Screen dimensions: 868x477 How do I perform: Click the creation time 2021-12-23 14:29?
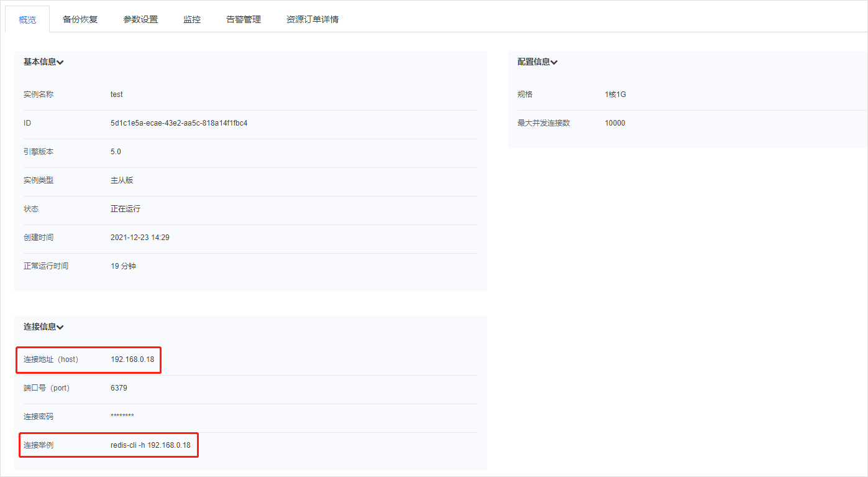(x=140, y=238)
